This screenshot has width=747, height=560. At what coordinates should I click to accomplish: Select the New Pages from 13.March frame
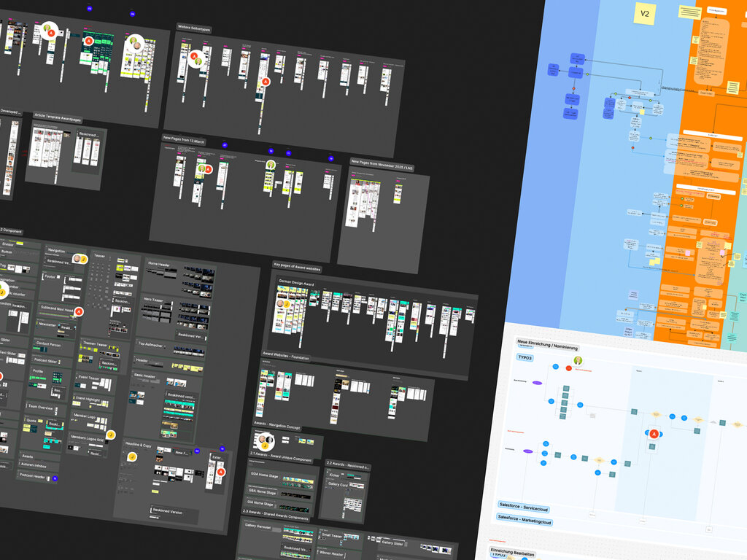pyautogui.click(x=183, y=137)
